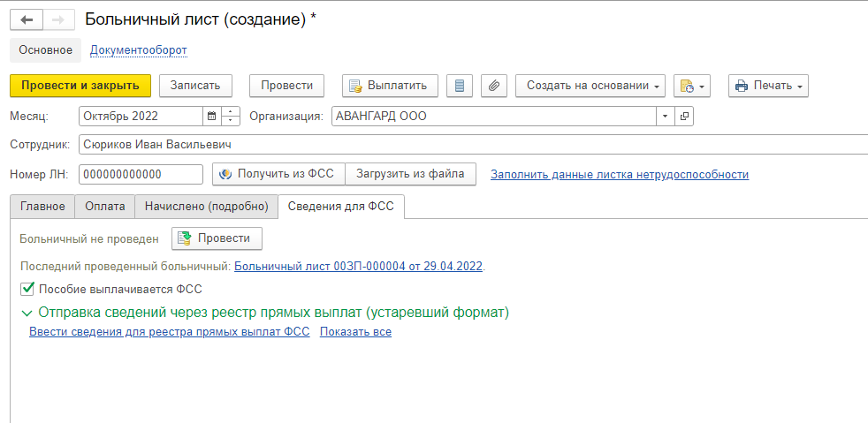868x423 pixels.
Task: Open the calculator-style list icon button
Action: click(x=458, y=86)
